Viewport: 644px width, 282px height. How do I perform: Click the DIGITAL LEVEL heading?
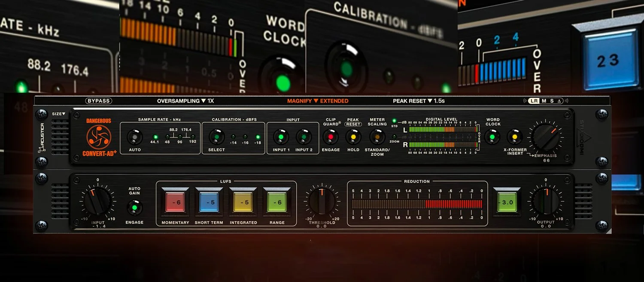tap(441, 119)
